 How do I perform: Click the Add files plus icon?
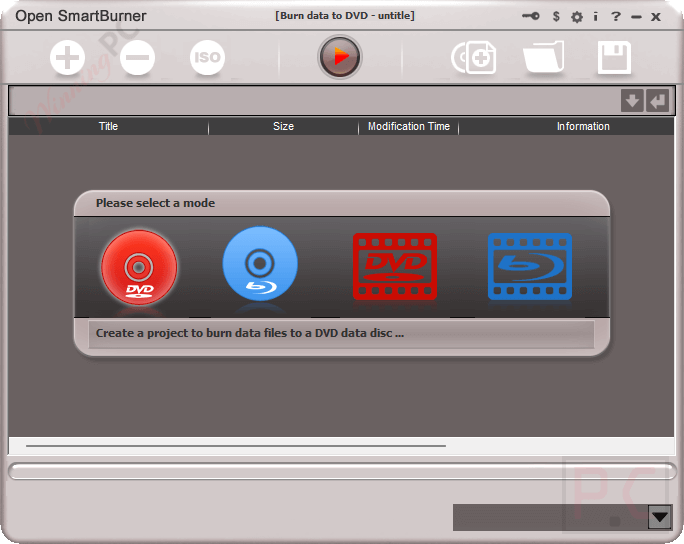[67, 58]
